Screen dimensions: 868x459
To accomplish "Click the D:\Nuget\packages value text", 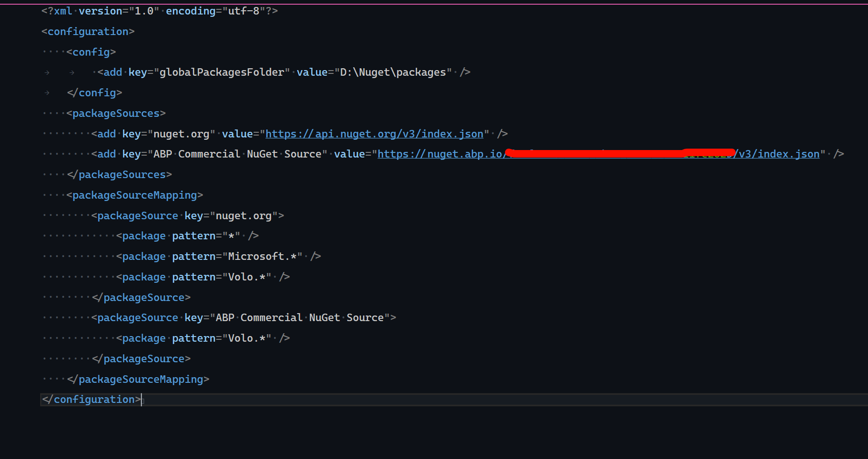I will (x=393, y=72).
